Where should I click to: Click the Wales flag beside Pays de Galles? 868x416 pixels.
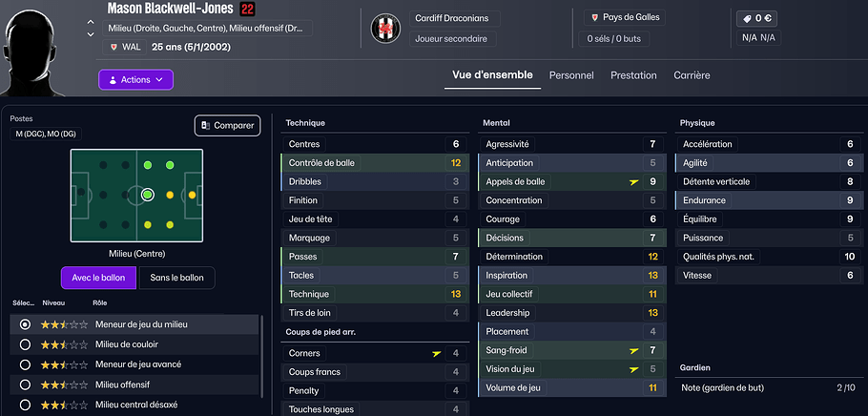click(x=595, y=17)
